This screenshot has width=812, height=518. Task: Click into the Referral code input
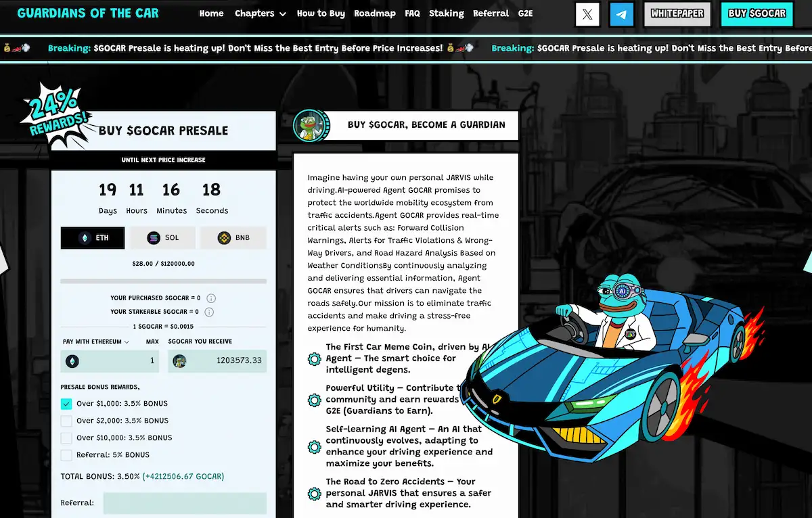pos(185,503)
